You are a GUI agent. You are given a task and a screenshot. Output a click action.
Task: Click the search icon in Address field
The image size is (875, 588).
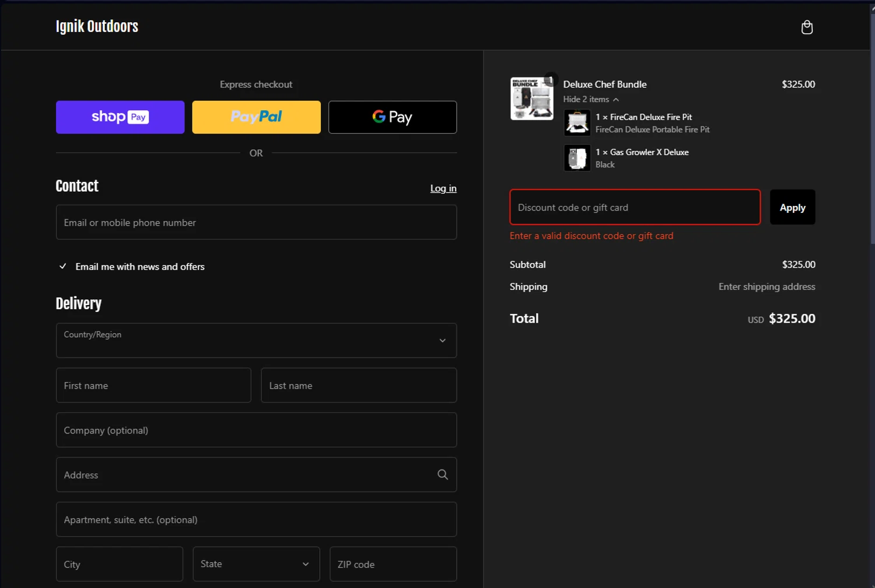[442, 475]
